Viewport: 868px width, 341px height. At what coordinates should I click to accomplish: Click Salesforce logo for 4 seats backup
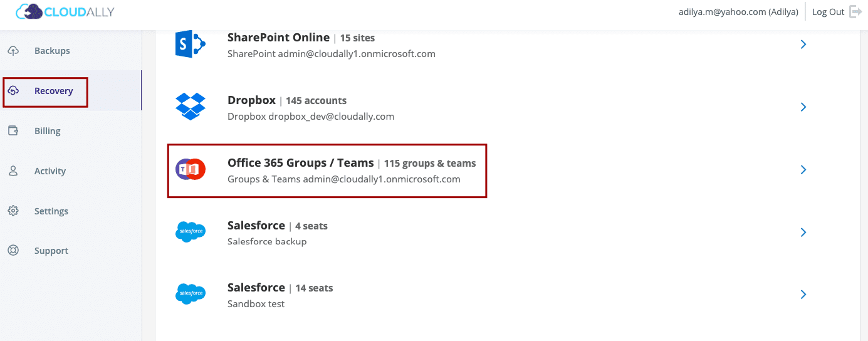tap(191, 232)
